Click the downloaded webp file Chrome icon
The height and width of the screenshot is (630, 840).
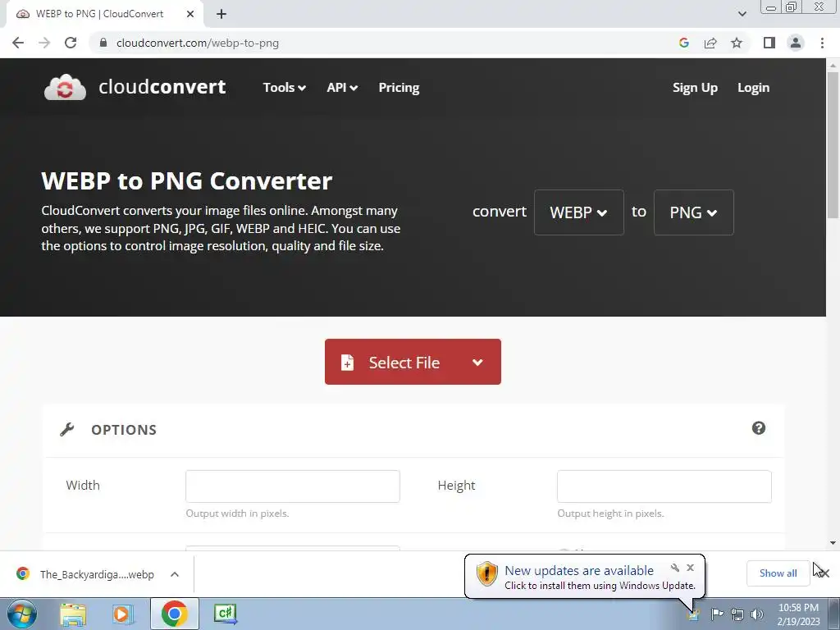point(23,573)
